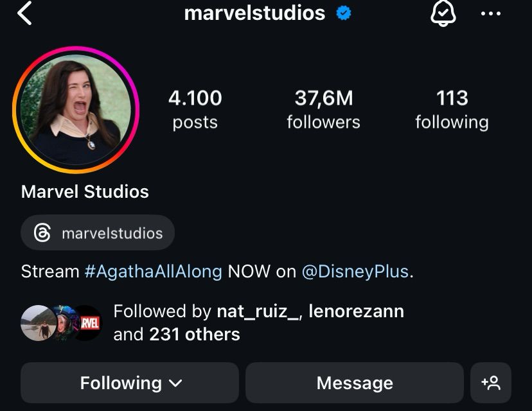
Task: View the 37,6M followers list
Action: coord(323,109)
